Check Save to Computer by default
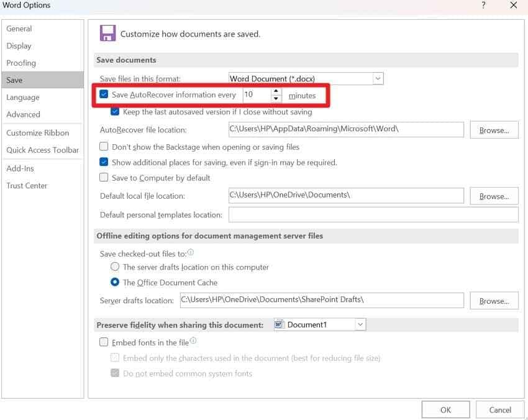This screenshot has height=420, width=528. click(104, 177)
